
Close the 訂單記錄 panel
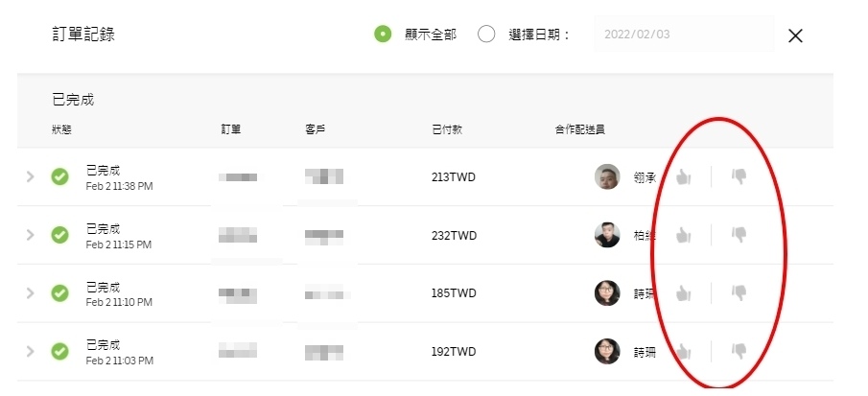tap(795, 35)
